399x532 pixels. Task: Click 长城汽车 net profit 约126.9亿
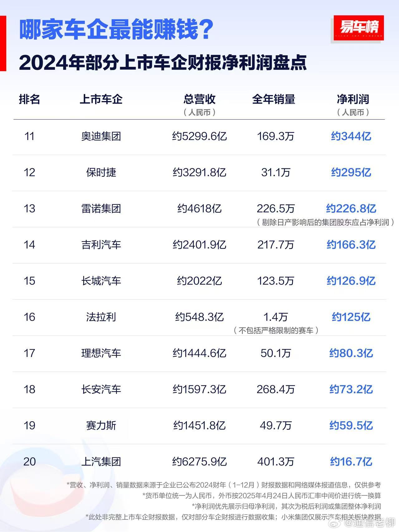351,281
